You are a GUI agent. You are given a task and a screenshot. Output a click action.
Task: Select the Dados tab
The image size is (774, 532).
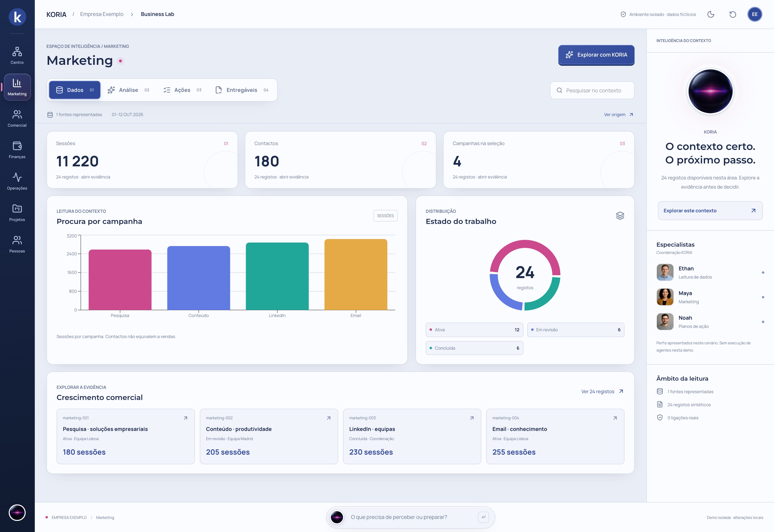[x=75, y=90]
